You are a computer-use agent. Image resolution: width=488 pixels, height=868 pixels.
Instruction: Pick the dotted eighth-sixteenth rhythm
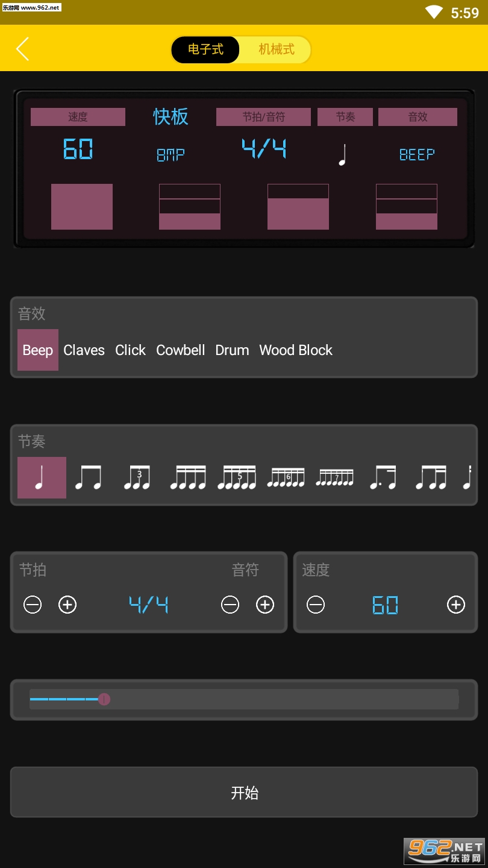coord(383,477)
